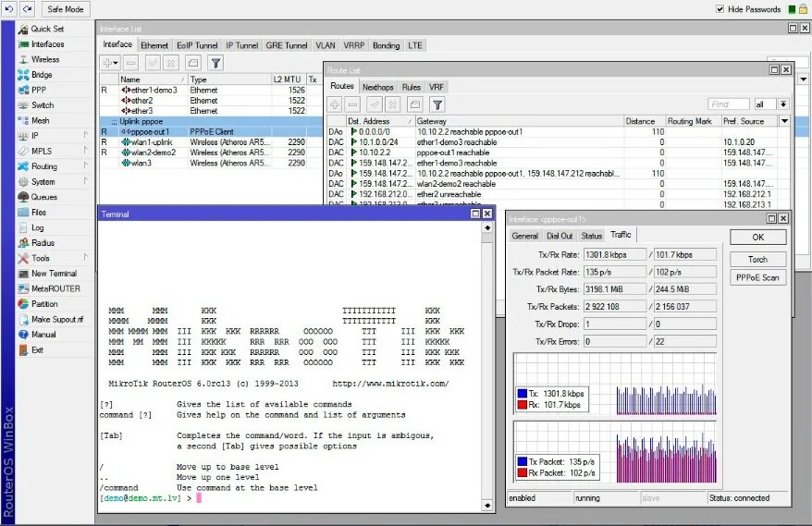Screen dimensions: 812x526
Task: Toggle Hide Passwords checkbox
Action: (x=720, y=9)
